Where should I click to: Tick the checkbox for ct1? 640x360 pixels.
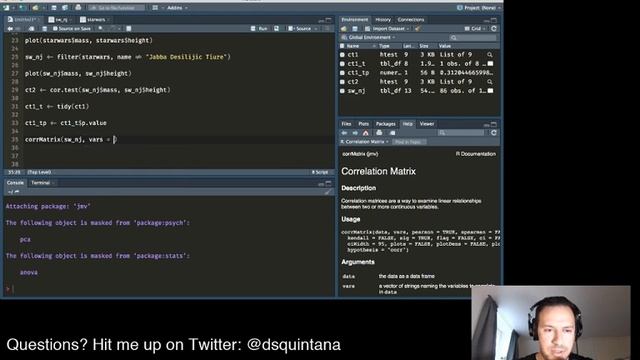click(x=342, y=54)
